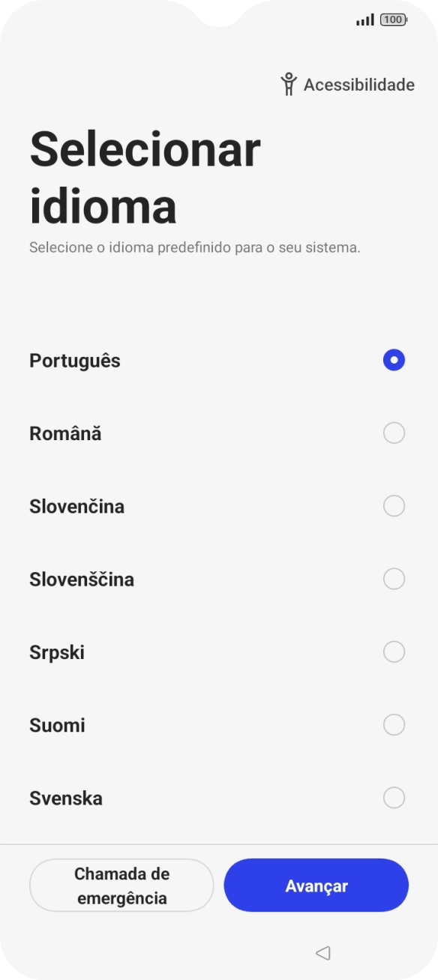438x980 pixels.
Task: Click the Suomi list entry
Action: (x=56, y=724)
